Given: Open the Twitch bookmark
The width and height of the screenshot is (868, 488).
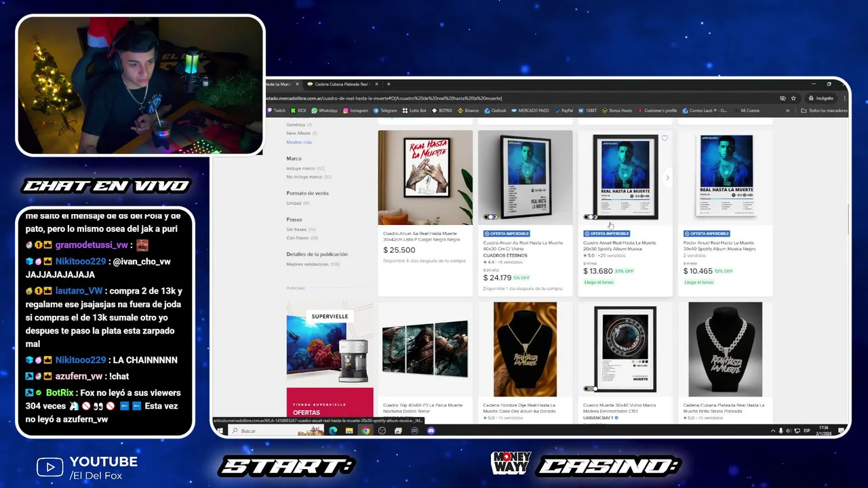Looking at the screenshot, I should coord(277,110).
